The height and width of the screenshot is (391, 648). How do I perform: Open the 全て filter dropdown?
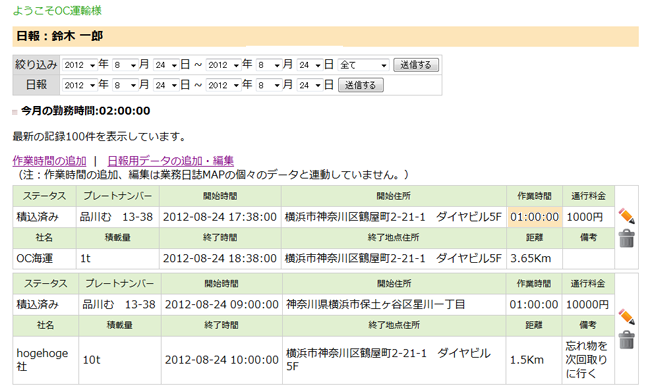click(x=364, y=65)
